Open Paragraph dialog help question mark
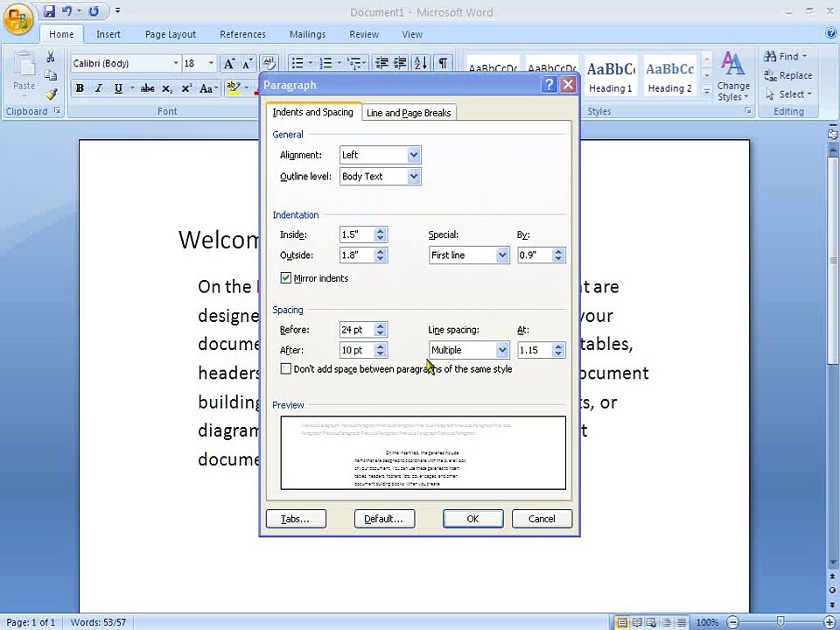 tap(549, 85)
